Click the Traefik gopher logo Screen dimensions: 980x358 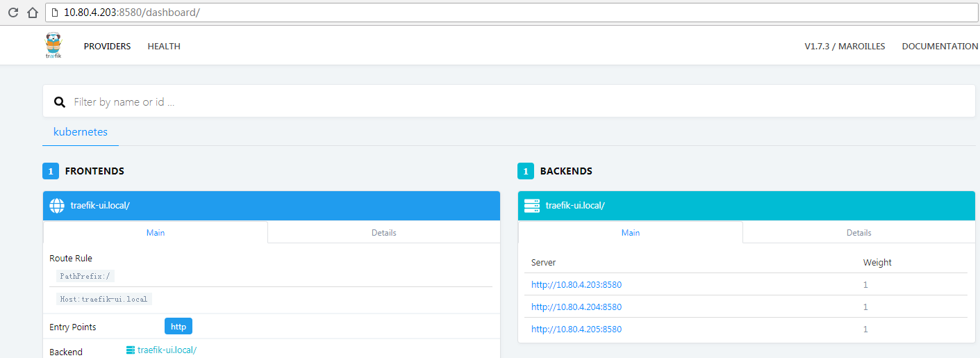pyautogui.click(x=53, y=46)
